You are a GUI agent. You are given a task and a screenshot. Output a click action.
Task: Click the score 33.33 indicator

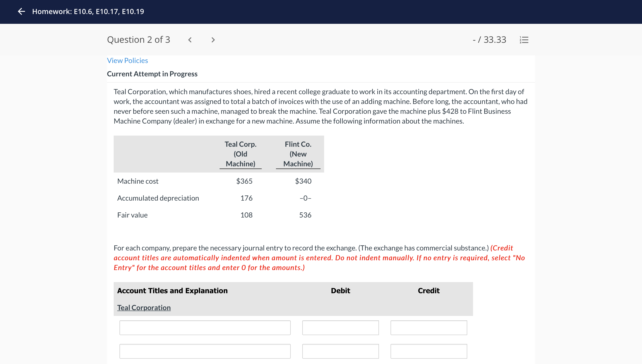pos(489,40)
